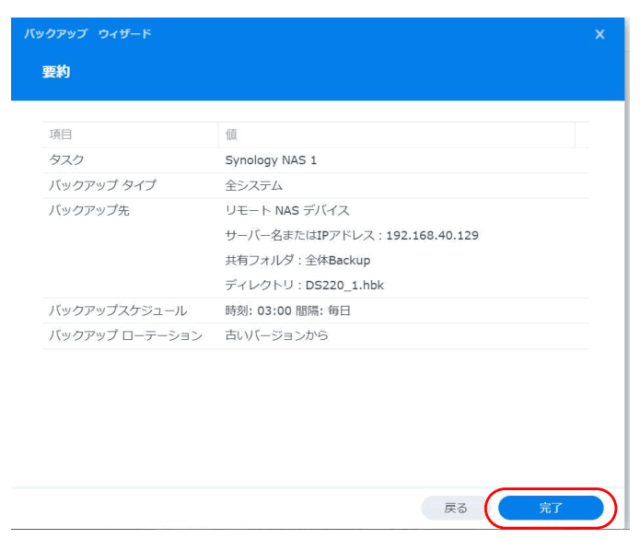
Task: Click the 古いバージョンから rotation value
Action: (277, 336)
